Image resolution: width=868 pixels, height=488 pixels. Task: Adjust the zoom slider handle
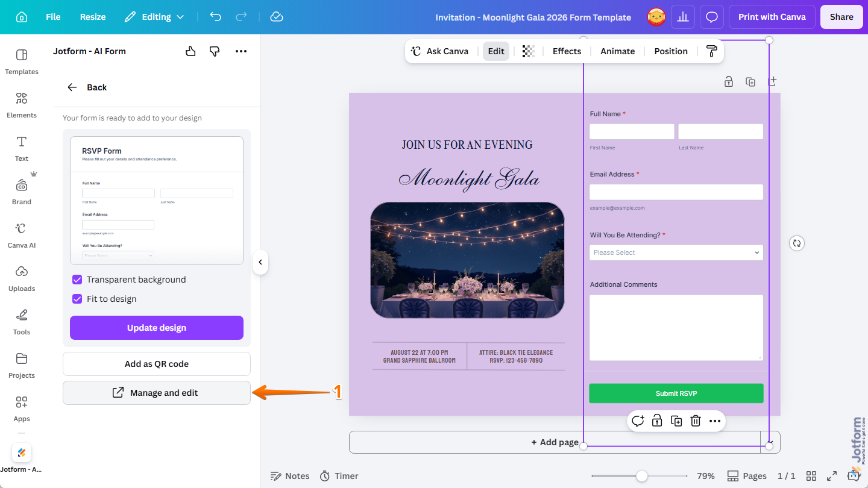pyautogui.click(x=642, y=476)
